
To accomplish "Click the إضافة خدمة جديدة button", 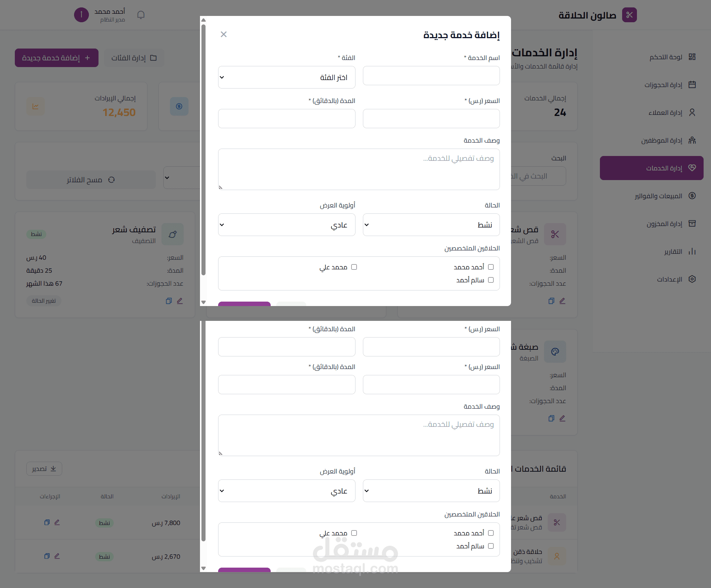I will pos(57,58).
